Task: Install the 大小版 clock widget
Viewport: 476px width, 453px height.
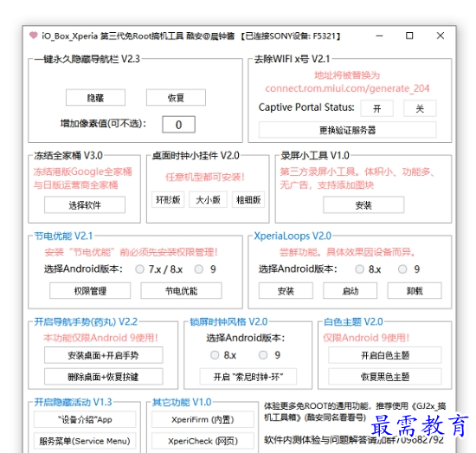Action: click(x=208, y=199)
